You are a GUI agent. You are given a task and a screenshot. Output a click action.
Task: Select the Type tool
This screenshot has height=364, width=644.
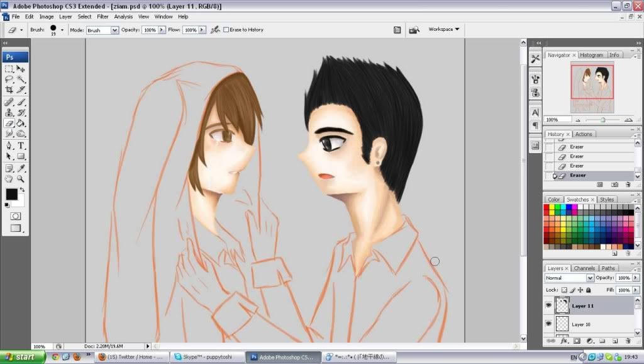pos(21,145)
